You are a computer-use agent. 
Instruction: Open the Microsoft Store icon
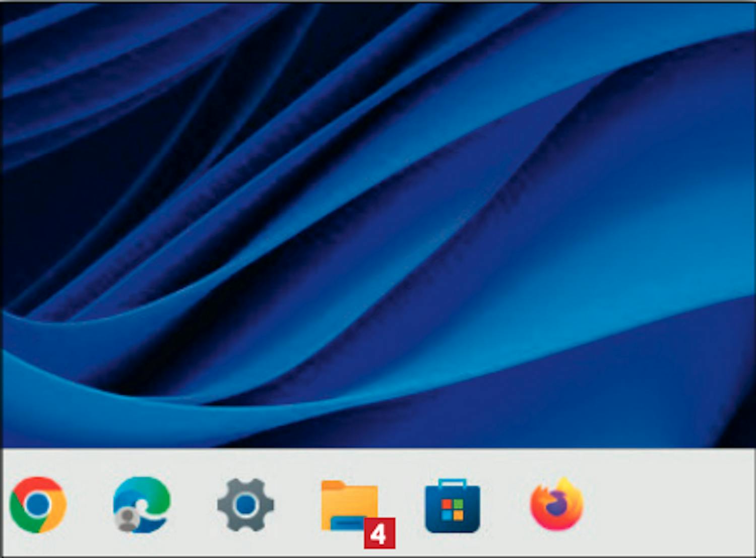[453, 506]
